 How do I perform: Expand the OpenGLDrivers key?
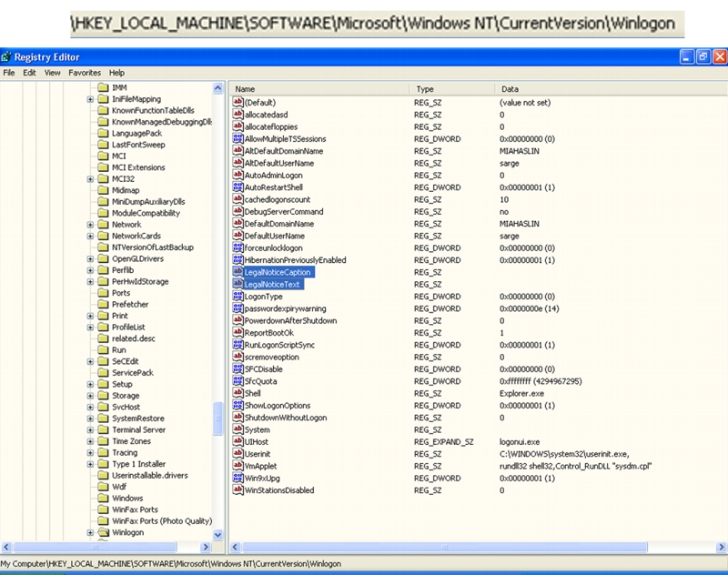90,259
